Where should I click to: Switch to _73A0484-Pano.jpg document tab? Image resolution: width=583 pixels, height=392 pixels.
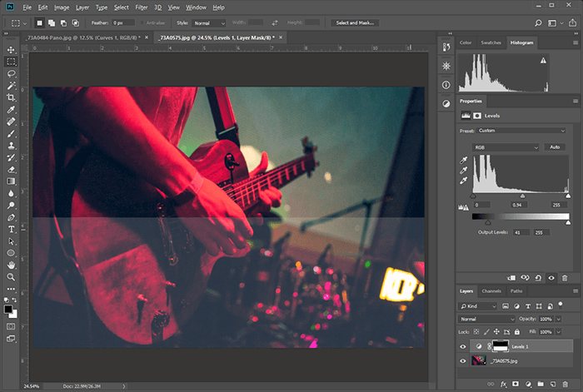(83, 37)
